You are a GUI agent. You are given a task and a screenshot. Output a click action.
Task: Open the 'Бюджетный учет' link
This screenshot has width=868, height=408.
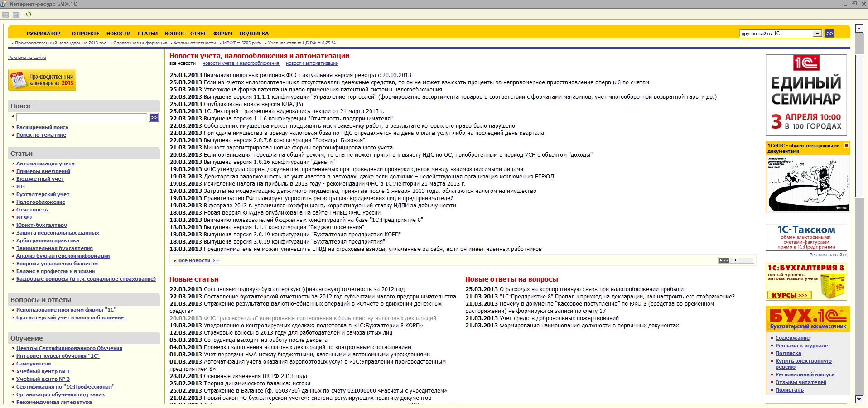[40, 179]
